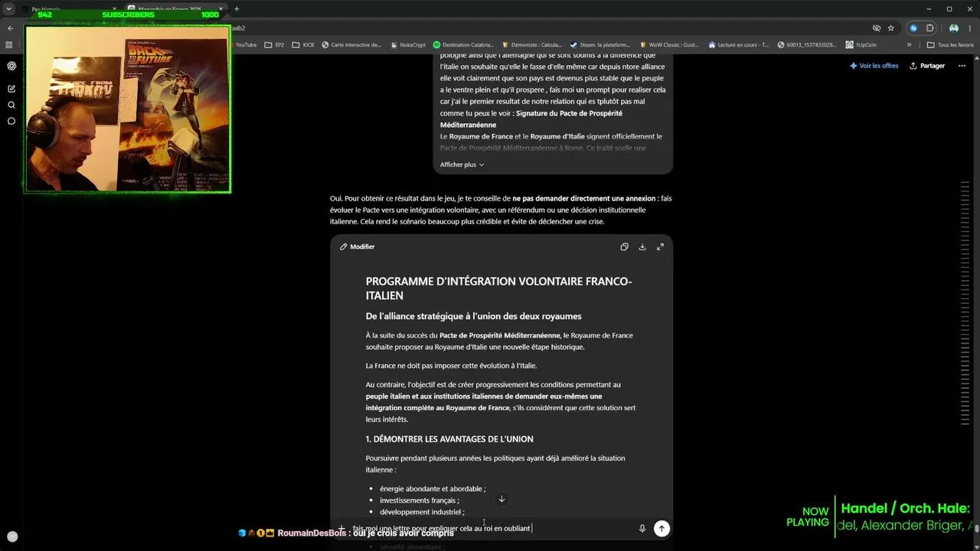Open WoW Classic Guid bookmark
The image size is (980, 551).
click(x=668, y=45)
